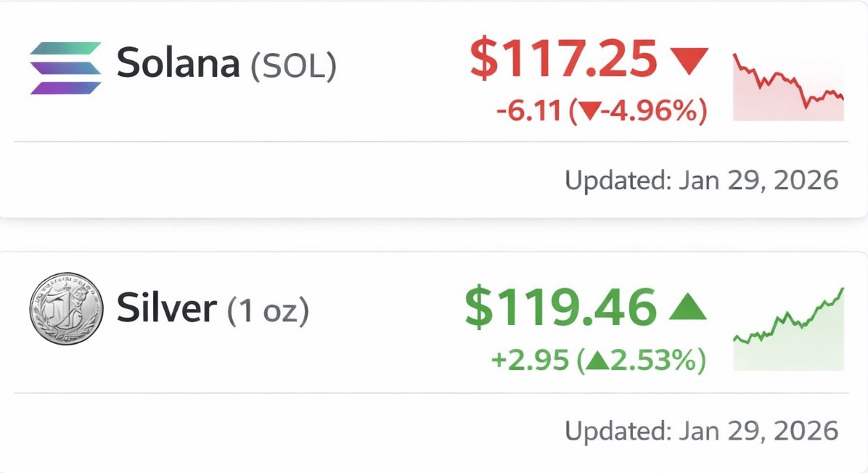Viewport: 868px width, 473px height.
Task: Select the Silver name label
Action: pyautogui.click(x=166, y=309)
